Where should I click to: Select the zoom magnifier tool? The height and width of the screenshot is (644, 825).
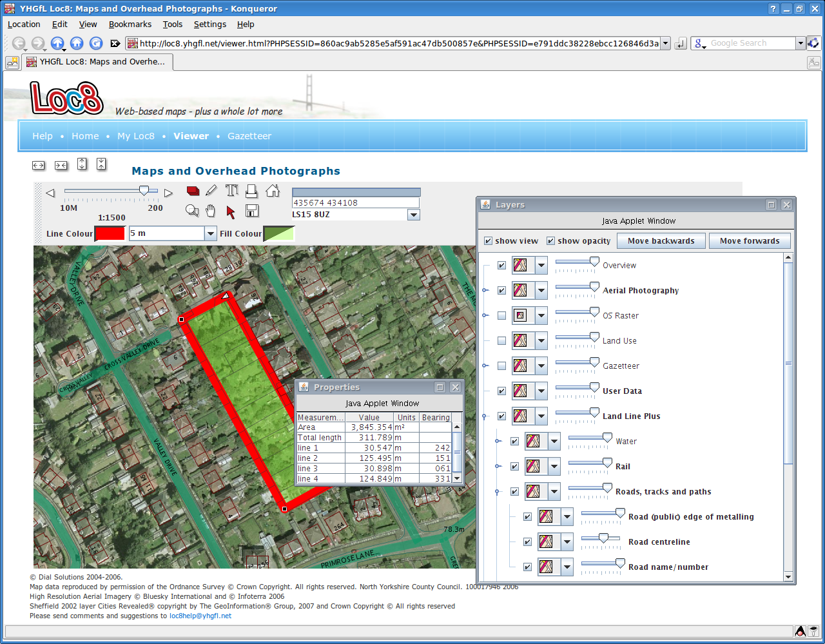(192, 211)
